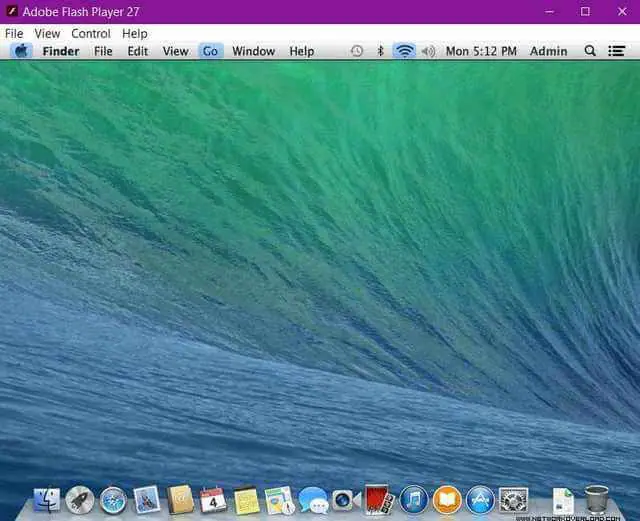Click Flash Player title bar icon
Viewport: 640px width, 521px height.
coord(12,11)
